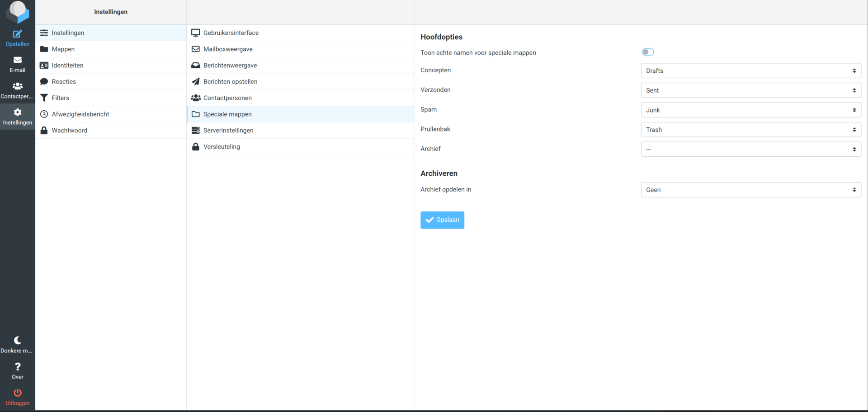Select the Berichtenweergave preferences section
The image size is (868, 412).
point(300,66)
